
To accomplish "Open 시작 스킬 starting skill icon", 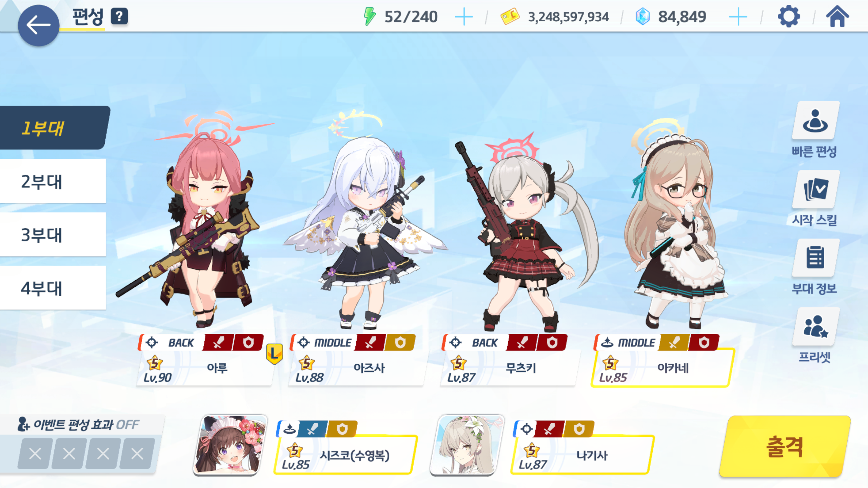I will [815, 189].
